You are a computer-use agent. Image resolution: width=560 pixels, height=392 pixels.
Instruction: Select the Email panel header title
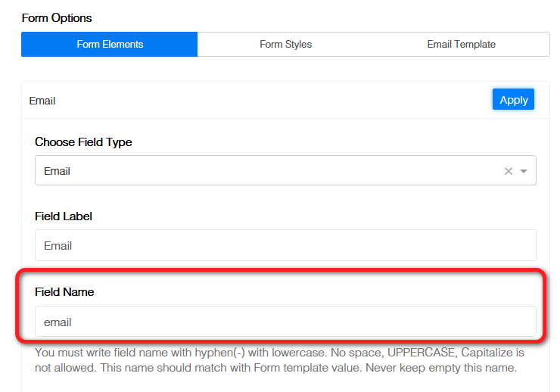coord(42,101)
